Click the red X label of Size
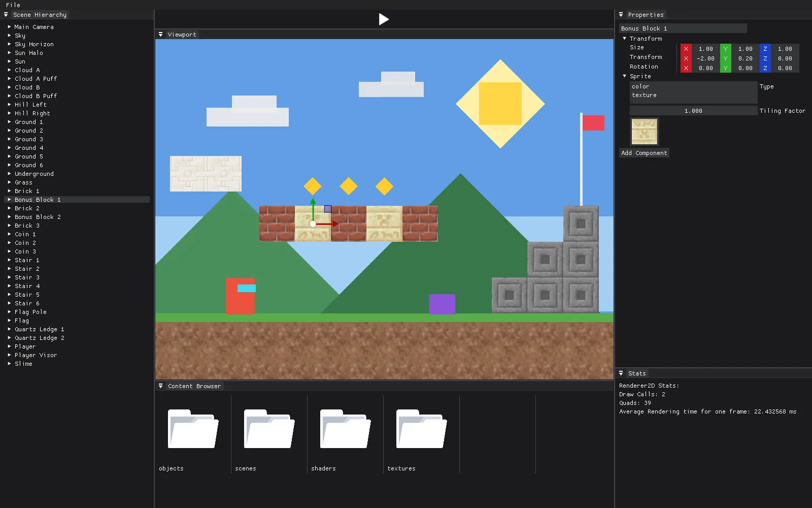 686,49
